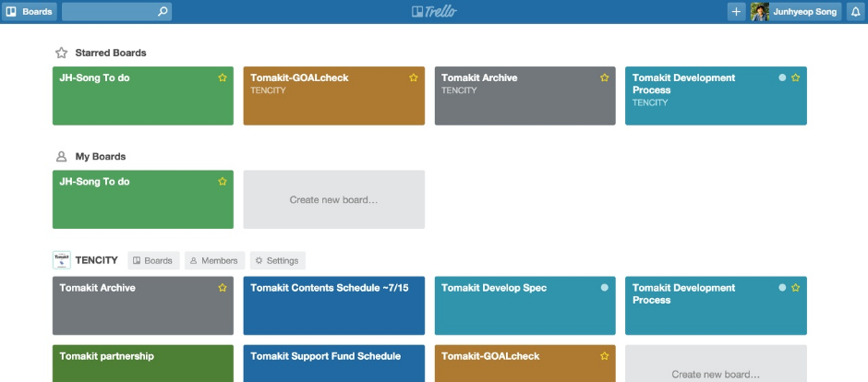Screen dimensions: 868x382
Task: Click the search magnifier icon
Action: click(x=163, y=12)
